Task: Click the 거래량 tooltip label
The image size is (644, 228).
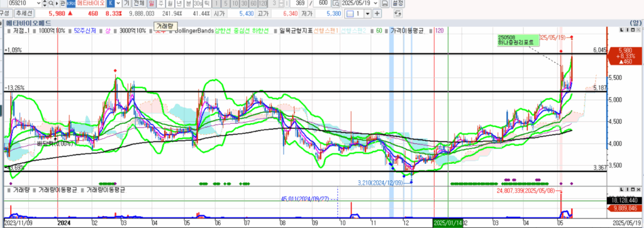Action: coord(165,26)
